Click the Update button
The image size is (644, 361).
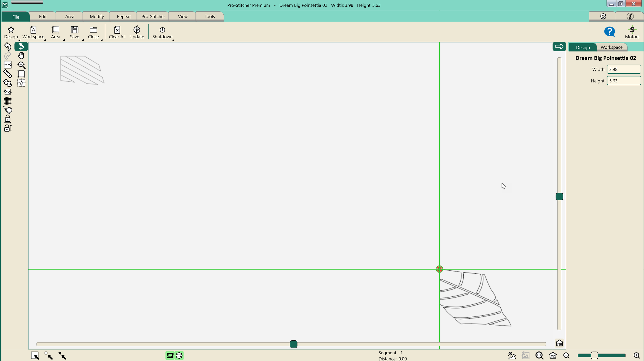(x=137, y=32)
